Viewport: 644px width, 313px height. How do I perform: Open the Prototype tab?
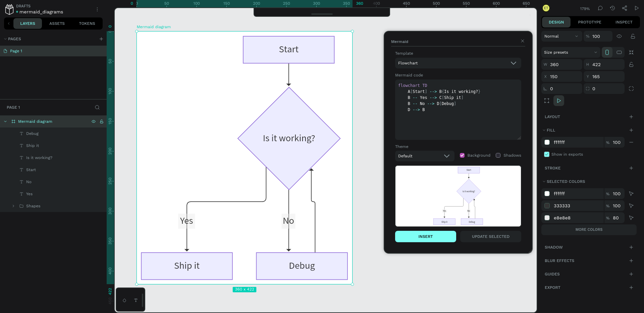coord(590,22)
